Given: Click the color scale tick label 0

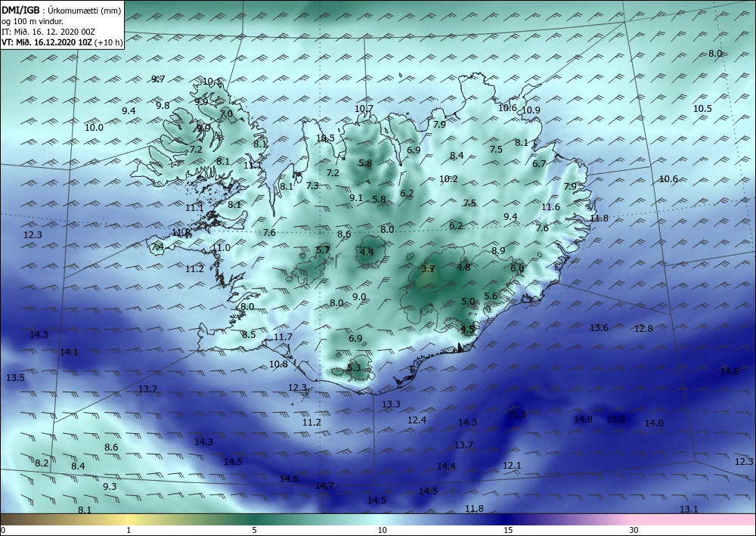Looking at the screenshot, I should (x=3, y=531).
